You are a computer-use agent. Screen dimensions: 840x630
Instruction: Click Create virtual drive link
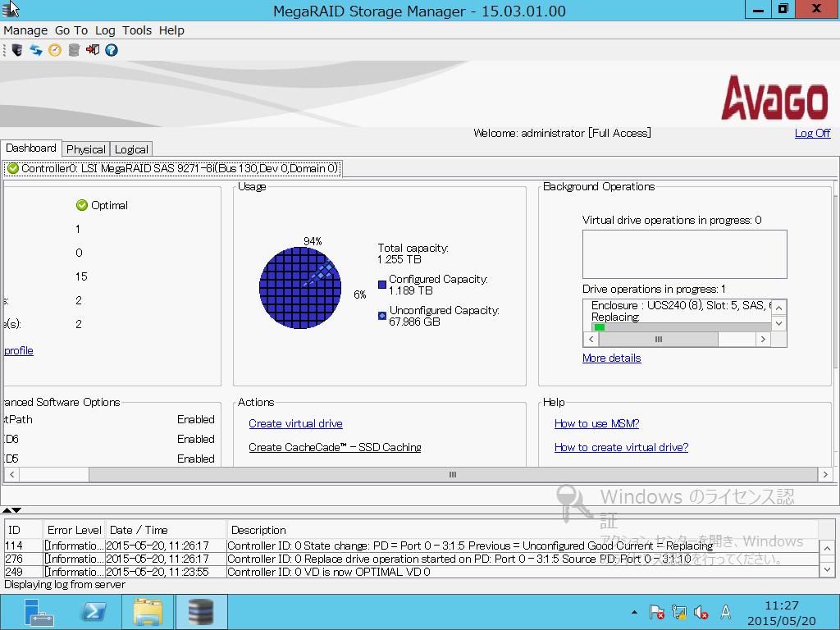[x=295, y=424]
